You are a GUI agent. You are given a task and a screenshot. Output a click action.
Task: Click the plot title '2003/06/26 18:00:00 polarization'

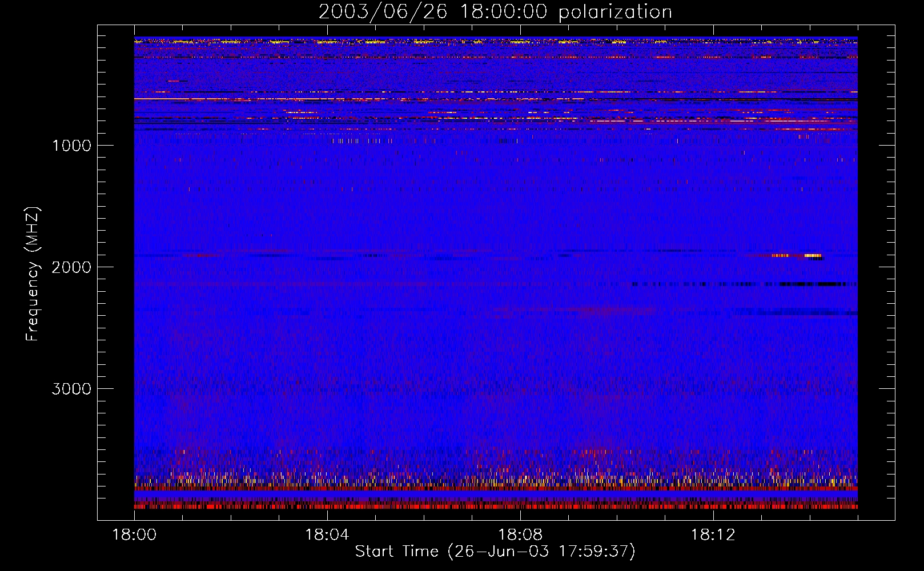tap(495, 12)
